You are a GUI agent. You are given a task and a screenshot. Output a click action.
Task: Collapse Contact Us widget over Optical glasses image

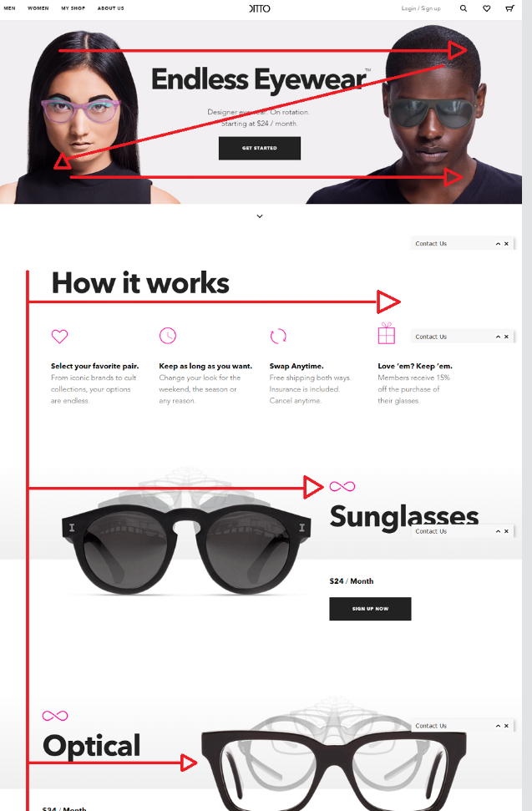pyautogui.click(x=498, y=726)
